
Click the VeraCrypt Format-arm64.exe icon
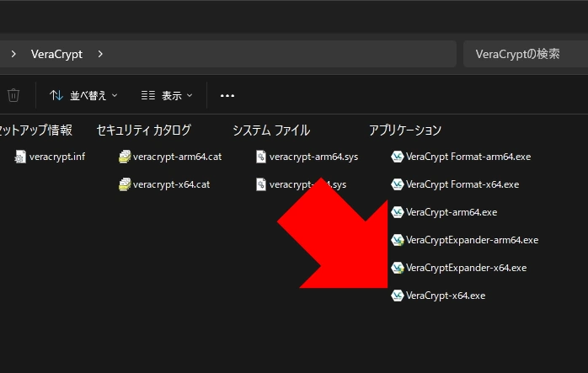click(398, 157)
